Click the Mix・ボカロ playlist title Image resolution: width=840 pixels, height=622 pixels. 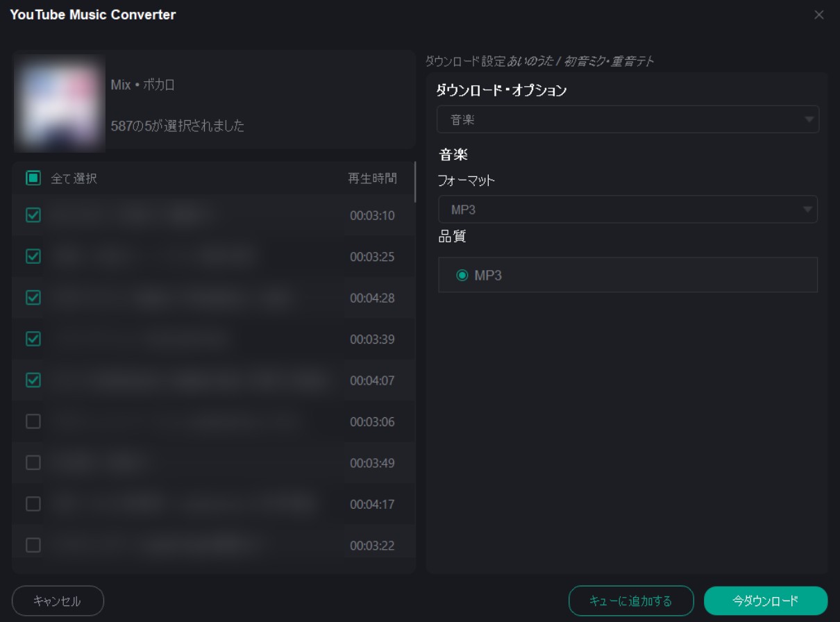(x=143, y=85)
